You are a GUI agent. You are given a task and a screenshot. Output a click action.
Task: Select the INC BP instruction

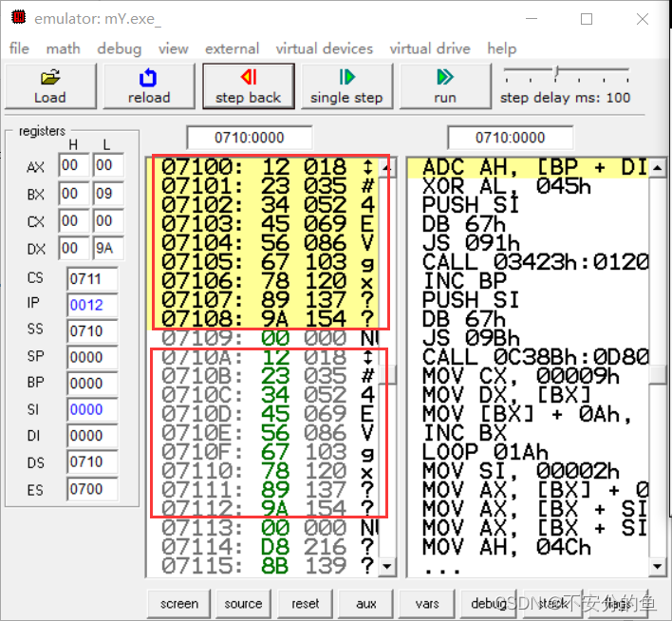[x=528, y=281]
